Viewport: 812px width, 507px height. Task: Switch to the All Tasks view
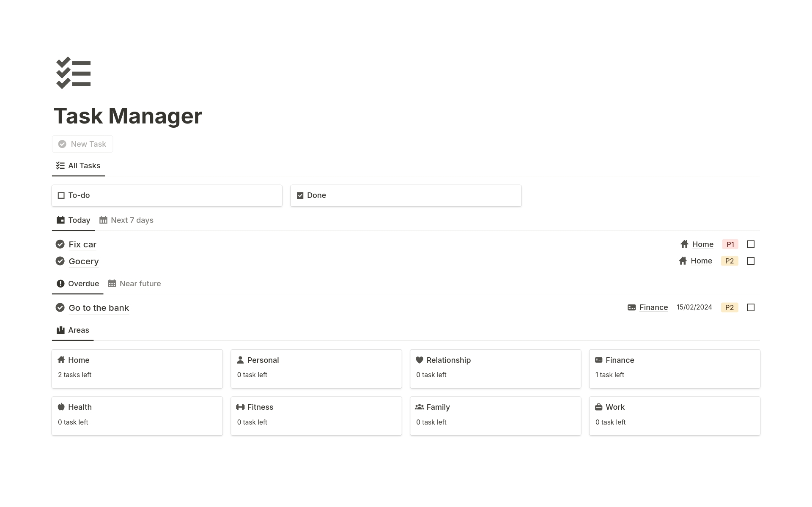point(84,165)
